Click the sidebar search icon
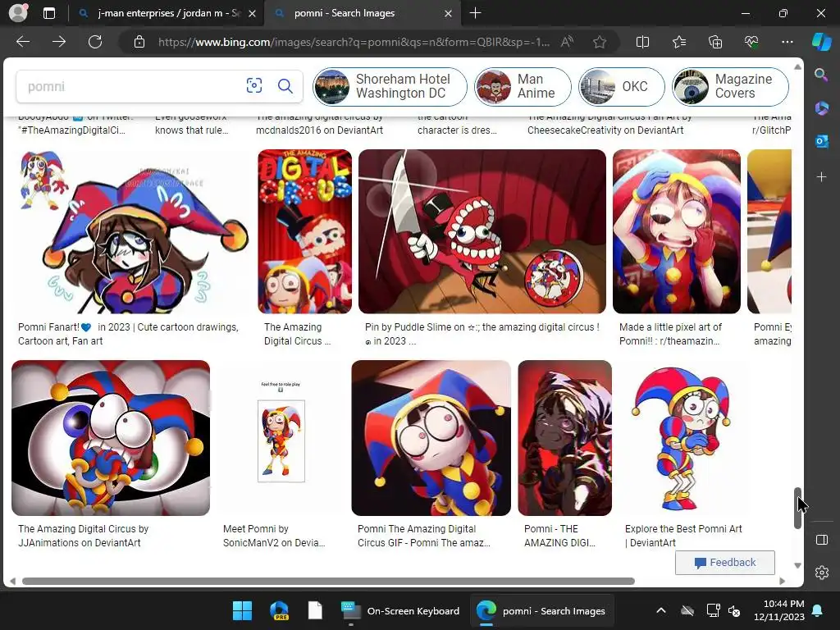Viewport: 840px width, 630px height. [x=821, y=75]
